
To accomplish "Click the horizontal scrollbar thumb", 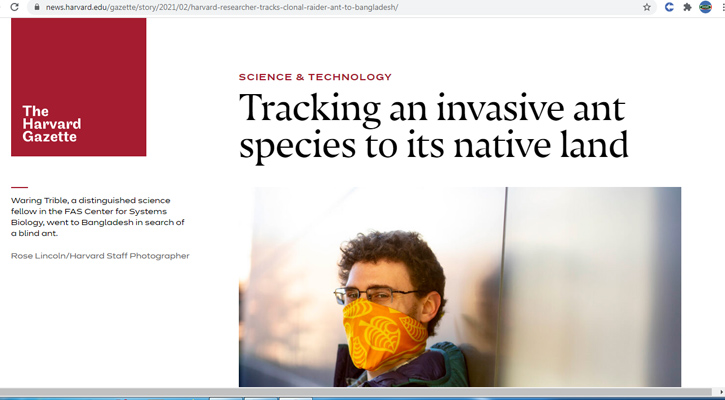I will (350, 391).
